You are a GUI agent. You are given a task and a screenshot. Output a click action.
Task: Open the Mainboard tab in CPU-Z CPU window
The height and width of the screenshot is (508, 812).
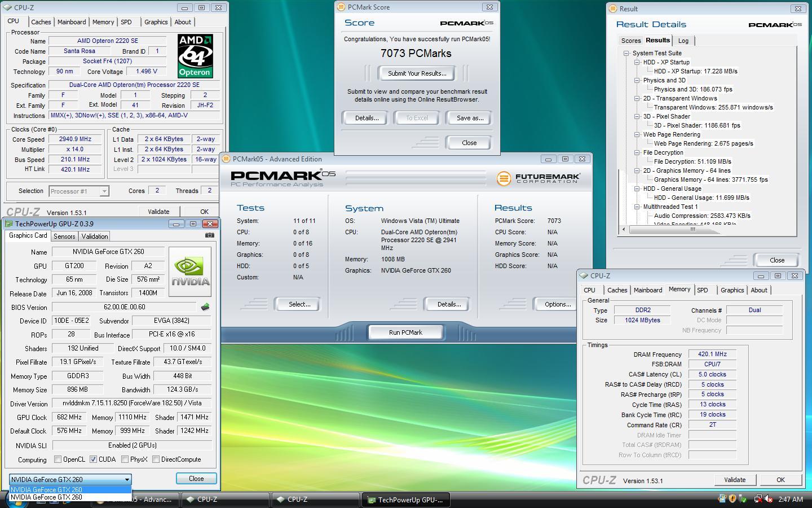pos(72,22)
